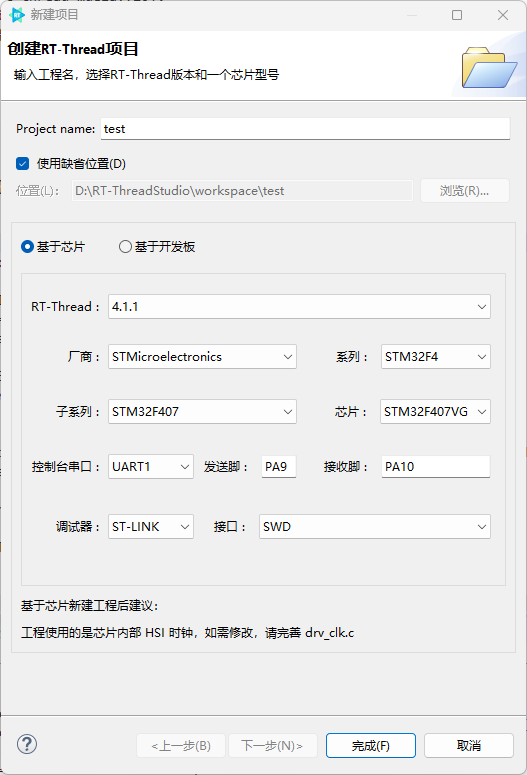Click the help question mark icon
The width and height of the screenshot is (527, 775).
[27, 744]
